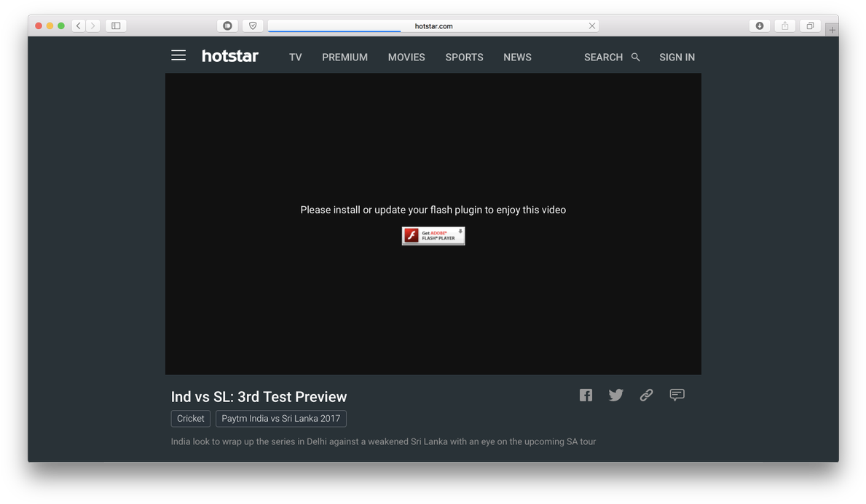Click the flash plugin install message text

click(x=433, y=210)
